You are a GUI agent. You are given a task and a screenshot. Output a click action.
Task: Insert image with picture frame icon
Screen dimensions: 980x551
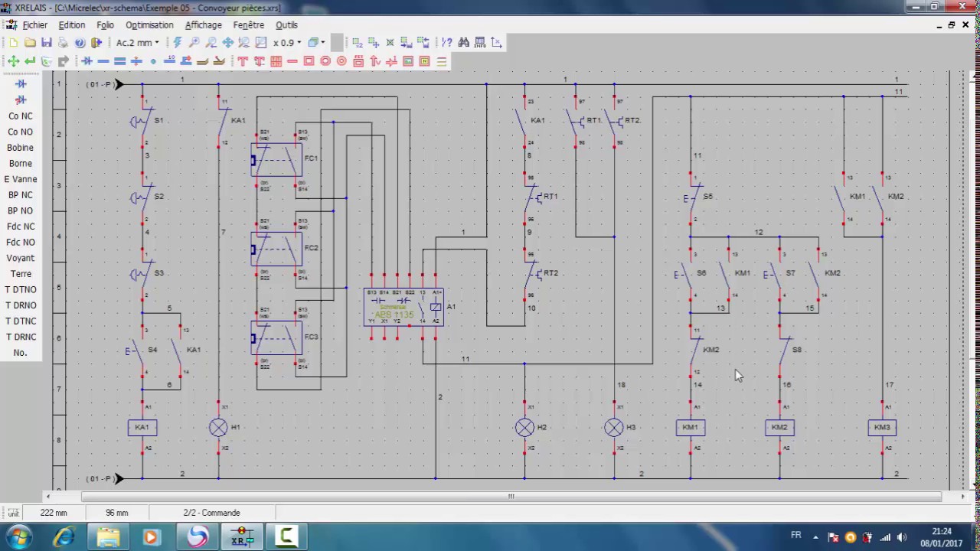coord(408,61)
